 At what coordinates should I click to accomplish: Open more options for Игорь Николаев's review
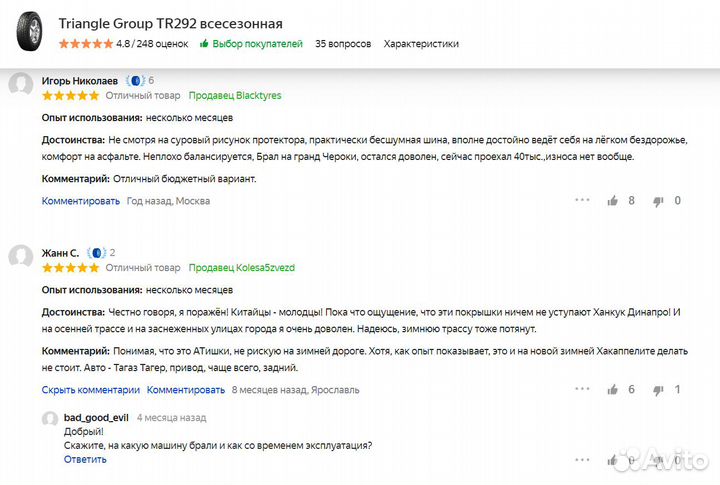(x=582, y=200)
